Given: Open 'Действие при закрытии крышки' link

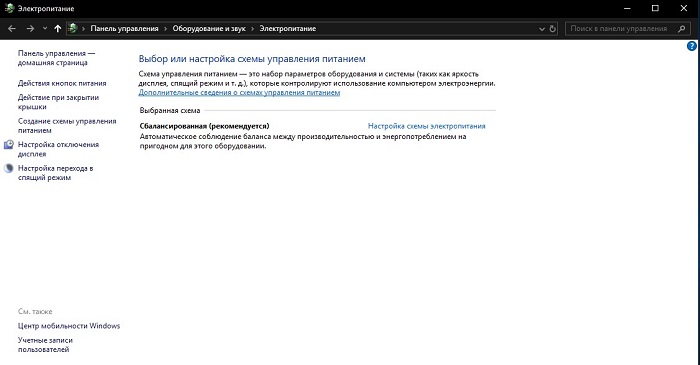Looking at the screenshot, I should 58,102.
